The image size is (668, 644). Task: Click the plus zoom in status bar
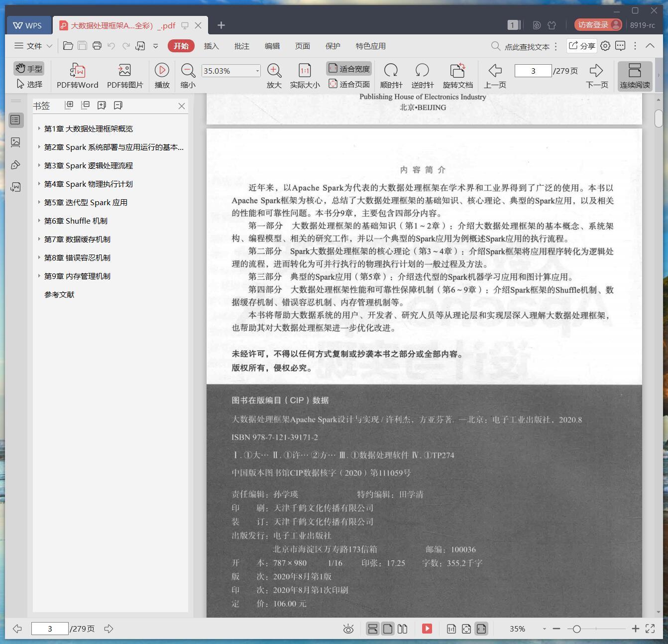click(636, 629)
